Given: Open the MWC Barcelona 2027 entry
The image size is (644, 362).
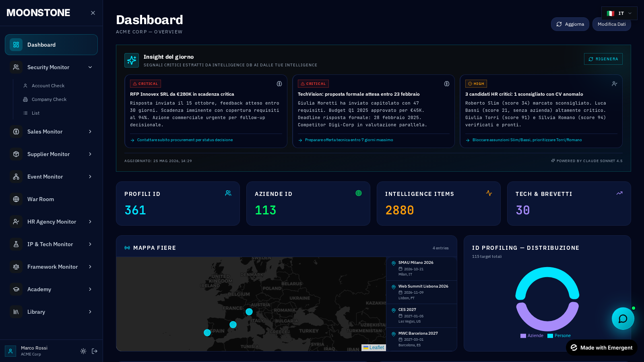Looking at the screenshot, I should [421, 339].
